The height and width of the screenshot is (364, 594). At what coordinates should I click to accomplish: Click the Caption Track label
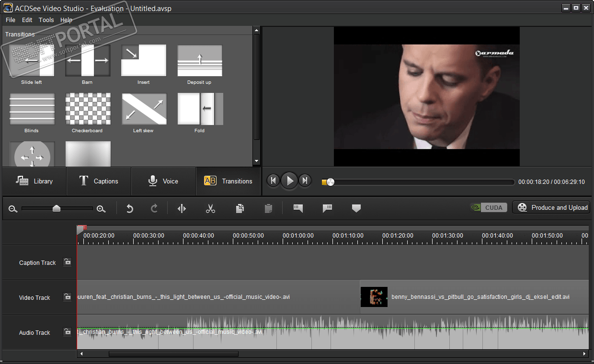(x=37, y=263)
